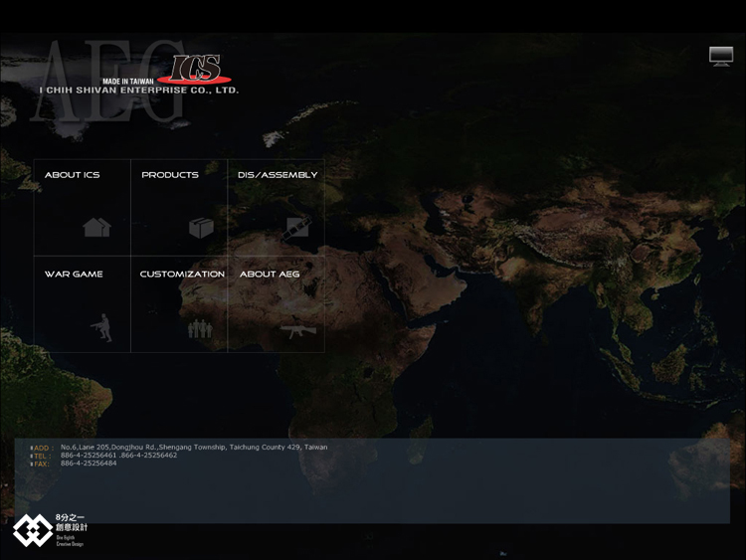Click the disassembly parts icon
Screen dimensions: 746x560
click(x=296, y=228)
